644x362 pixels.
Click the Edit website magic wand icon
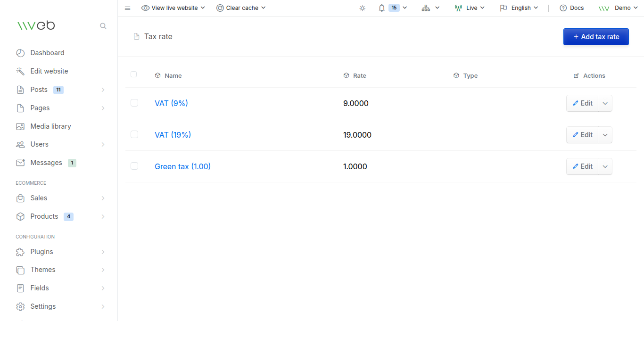tap(20, 71)
